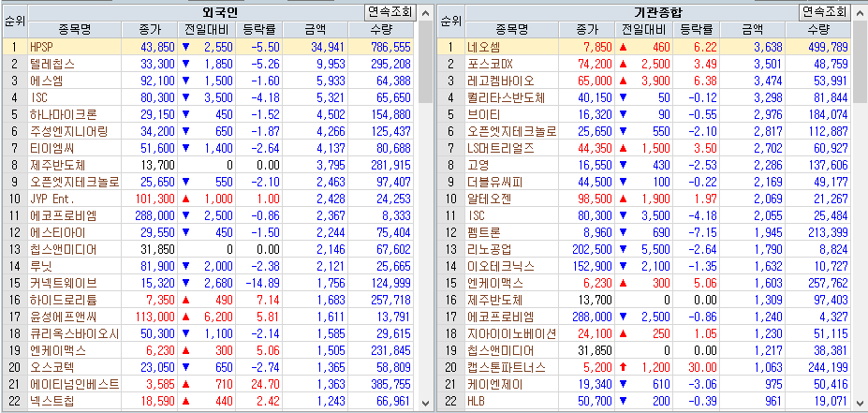Screen dimensions: 868x413
Task: Select 더블유씨피 stock name
Action: click(495, 182)
